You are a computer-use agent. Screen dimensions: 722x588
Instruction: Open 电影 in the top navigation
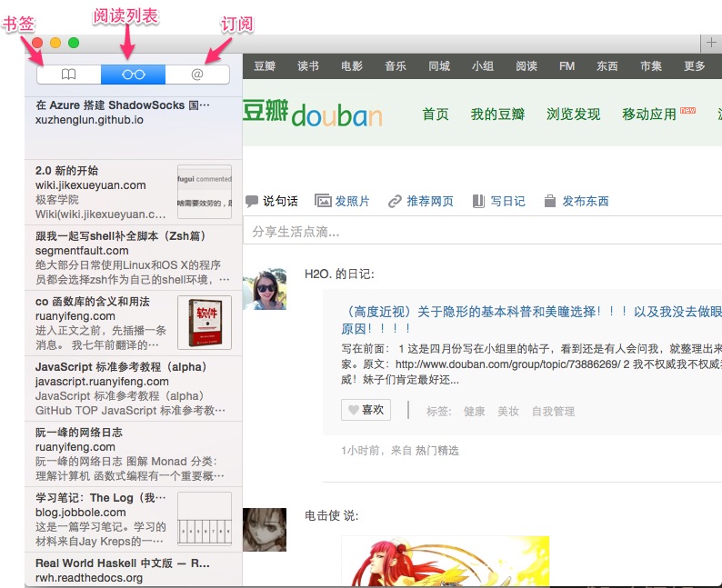(x=352, y=66)
